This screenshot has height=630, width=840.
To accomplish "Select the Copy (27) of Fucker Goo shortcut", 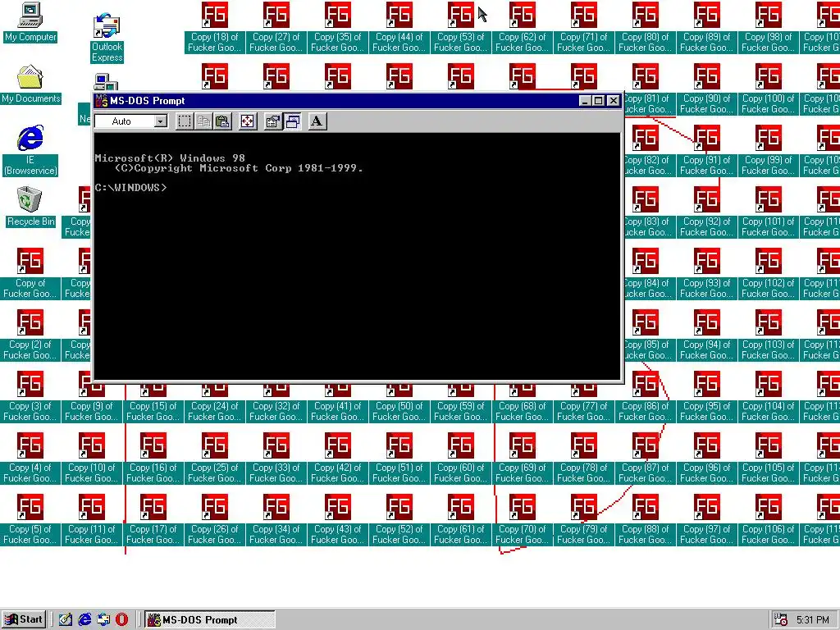I will pyautogui.click(x=276, y=27).
